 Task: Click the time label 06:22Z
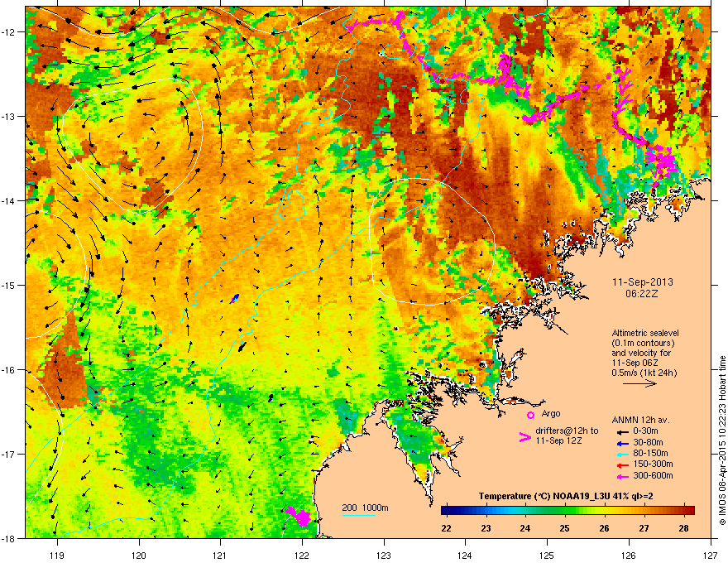click(x=642, y=294)
